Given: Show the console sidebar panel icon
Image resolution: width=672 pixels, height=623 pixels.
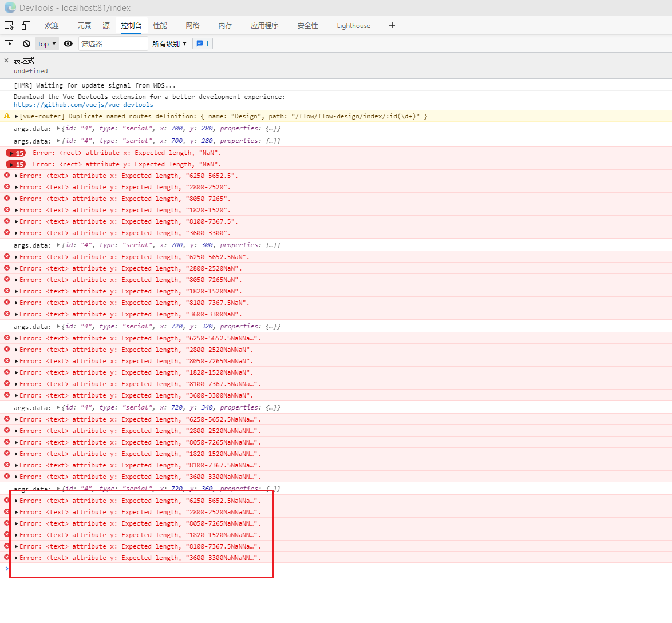Looking at the screenshot, I should [9, 43].
